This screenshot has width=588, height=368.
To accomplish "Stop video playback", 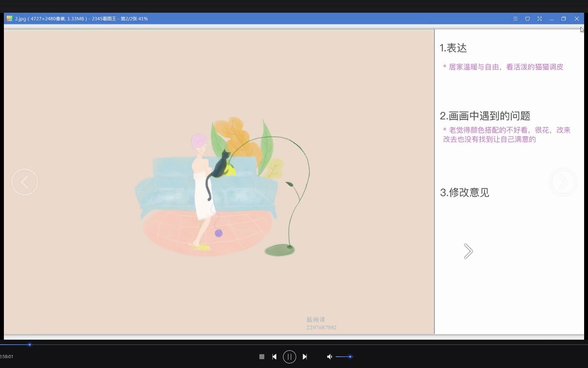I will pos(261,357).
